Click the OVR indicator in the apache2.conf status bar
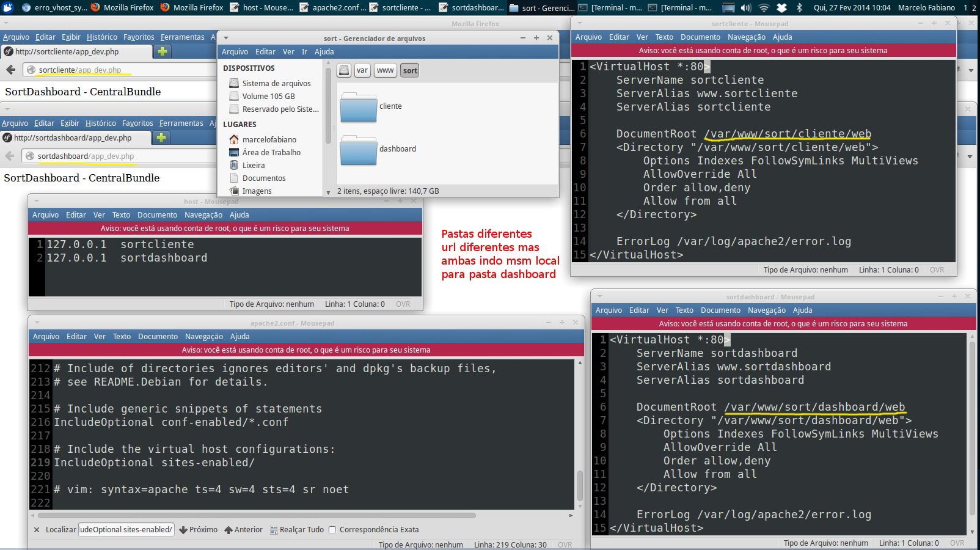Image resolution: width=980 pixels, height=550 pixels. tap(565, 544)
